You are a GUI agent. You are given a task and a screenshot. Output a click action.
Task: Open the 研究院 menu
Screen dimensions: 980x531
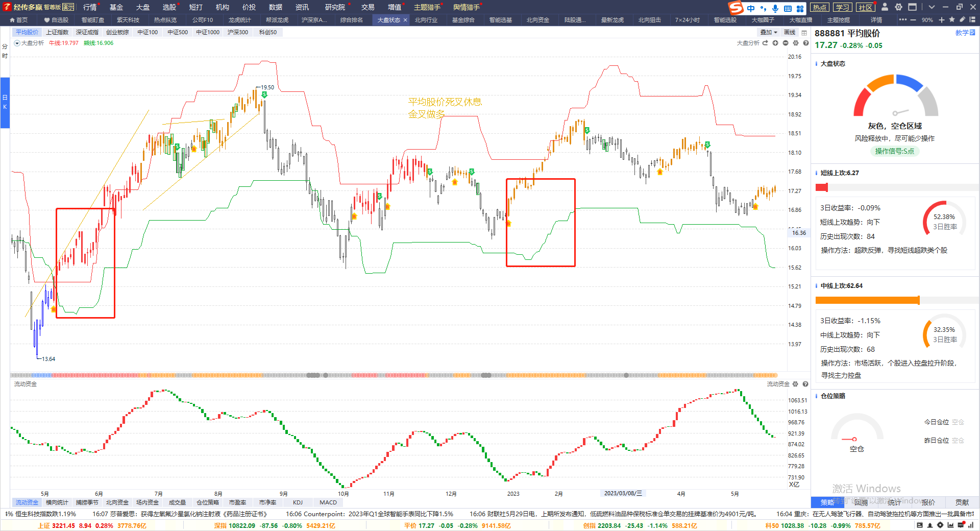point(335,7)
